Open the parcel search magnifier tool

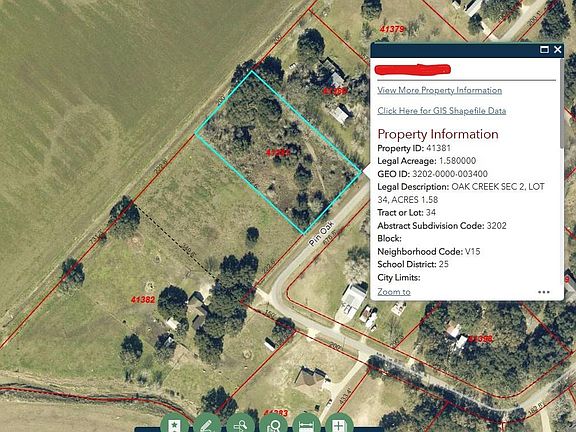(274, 423)
